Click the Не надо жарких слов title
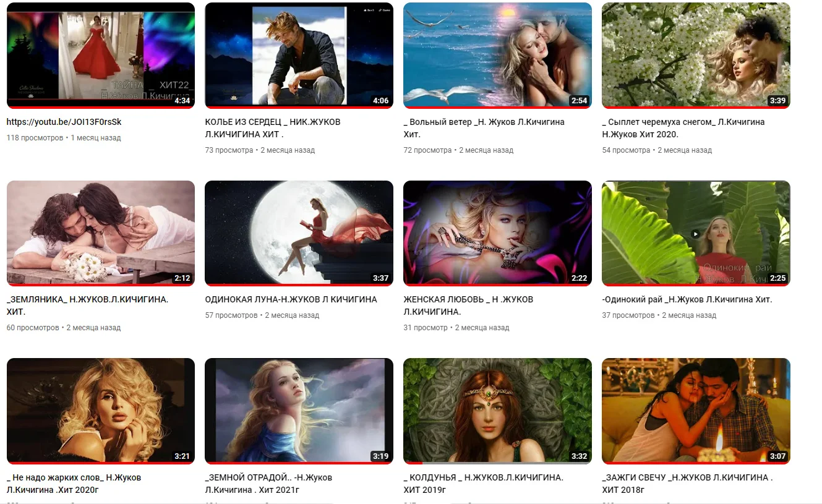 (74, 484)
